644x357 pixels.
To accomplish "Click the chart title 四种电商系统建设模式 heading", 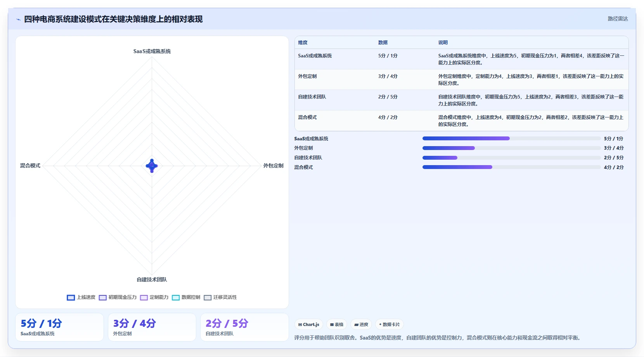I will 113,19.
